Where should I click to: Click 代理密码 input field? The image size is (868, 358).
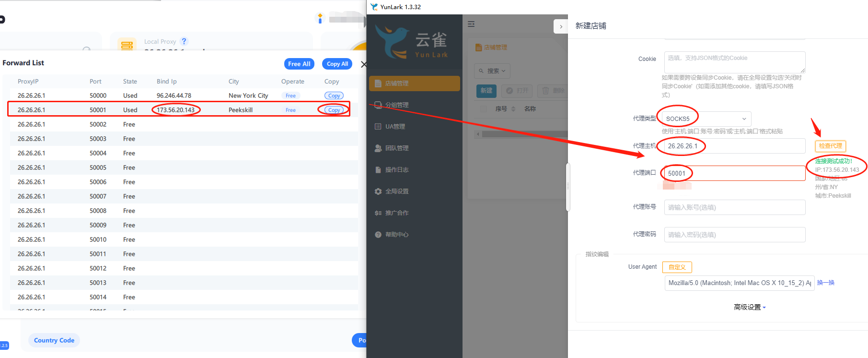(735, 235)
